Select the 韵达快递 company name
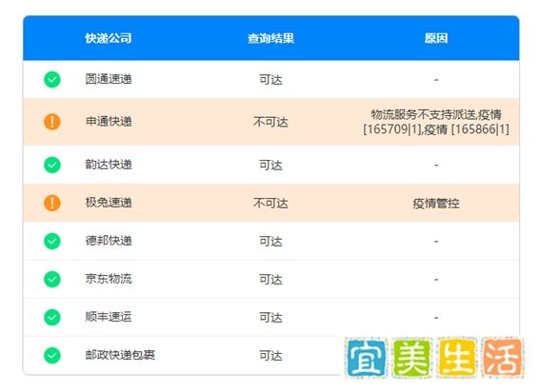Viewport: 540px width, 392px height. tap(109, 165)
